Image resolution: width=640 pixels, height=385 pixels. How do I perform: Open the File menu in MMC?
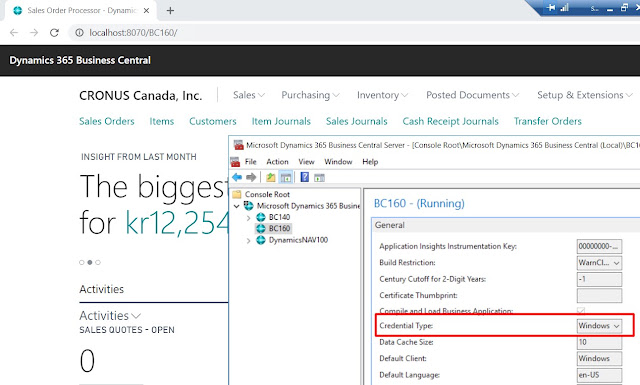click(x=251, y=162)
